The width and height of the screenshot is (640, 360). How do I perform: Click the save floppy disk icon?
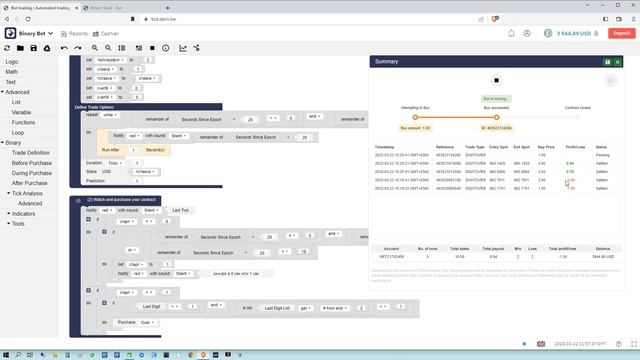33,48
